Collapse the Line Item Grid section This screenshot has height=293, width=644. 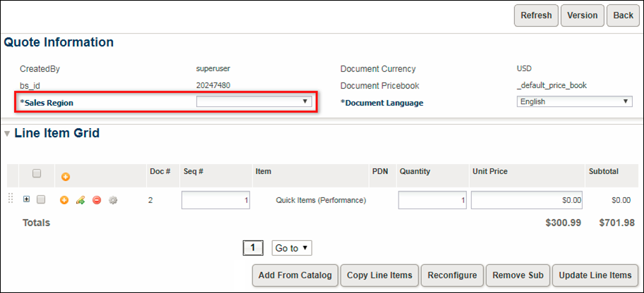pos(7,134)
